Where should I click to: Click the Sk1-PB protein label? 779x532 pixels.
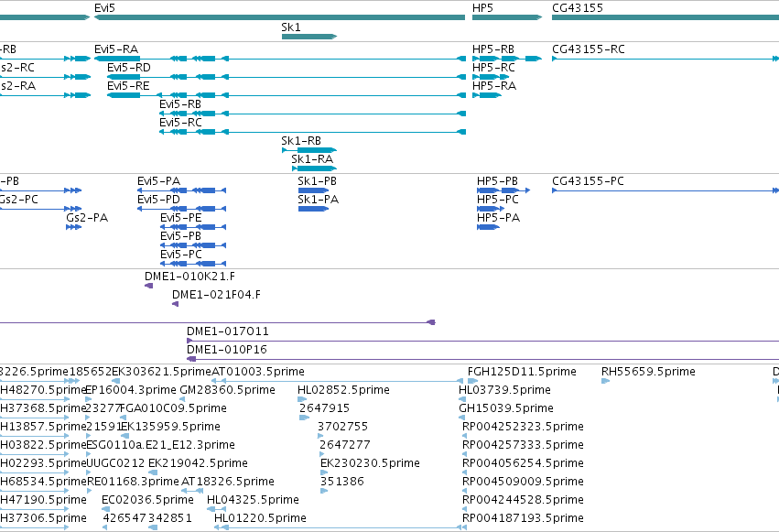click(317, 181)
